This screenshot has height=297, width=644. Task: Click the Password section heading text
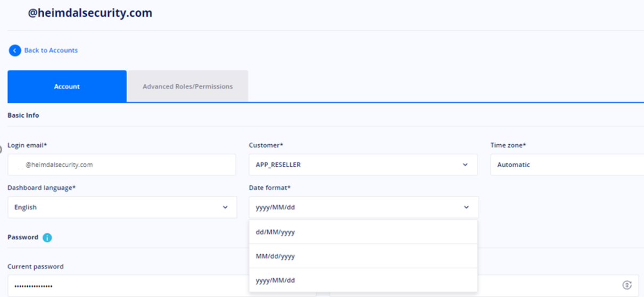(23, 237)
